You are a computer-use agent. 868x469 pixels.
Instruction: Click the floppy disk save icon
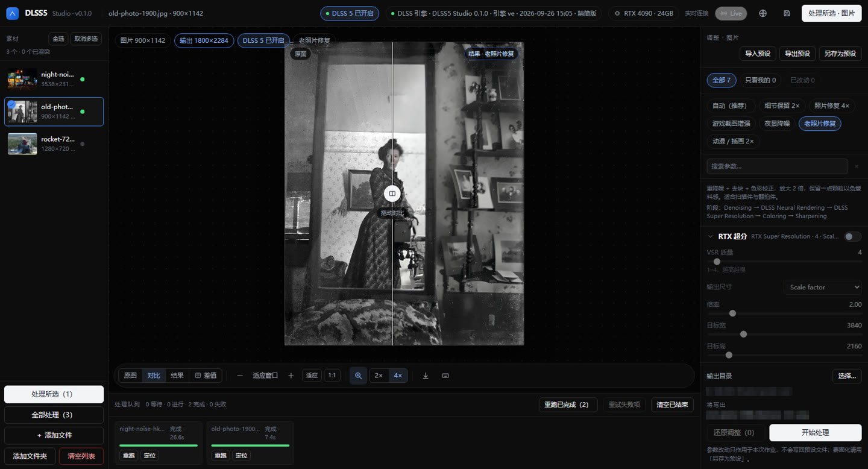coord(787,13)
